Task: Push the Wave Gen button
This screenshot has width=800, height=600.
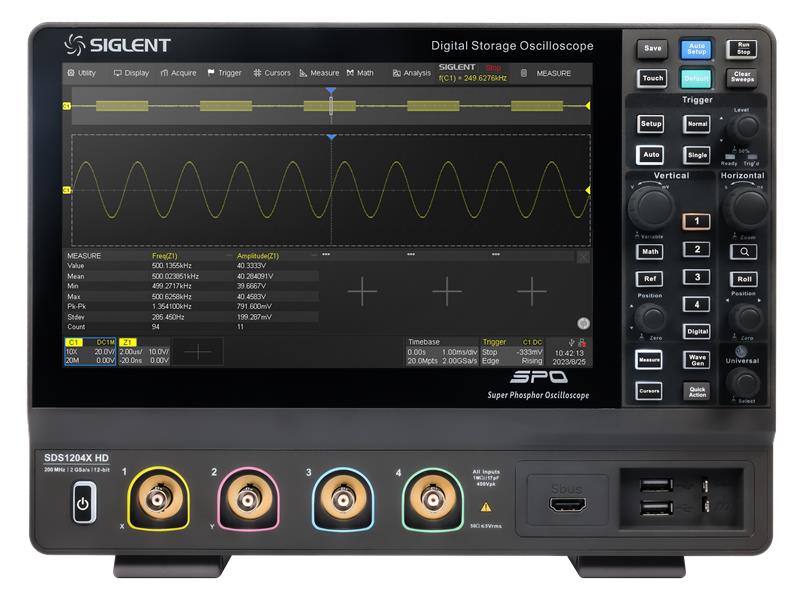Action: tap(697, 360)
